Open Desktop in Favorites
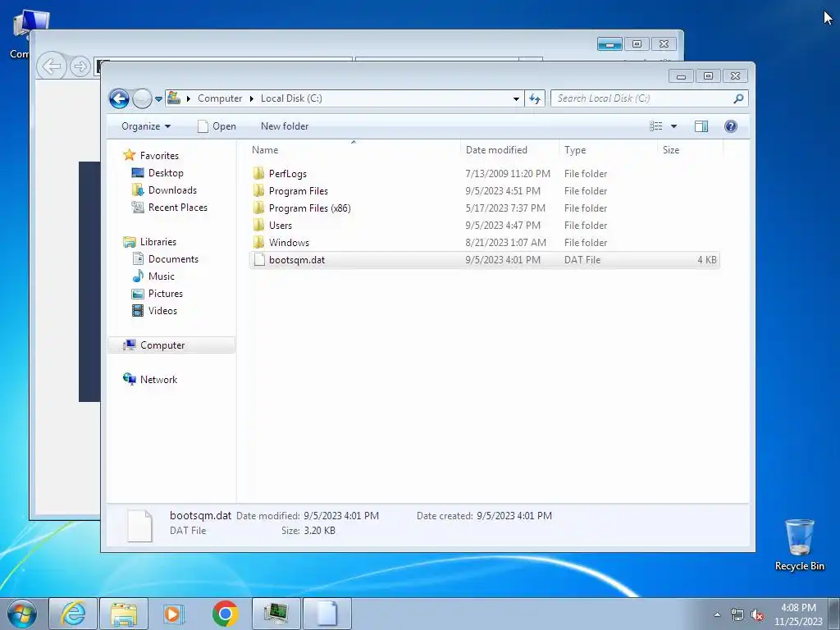This screenshot has width=840, height=630. 166,173
